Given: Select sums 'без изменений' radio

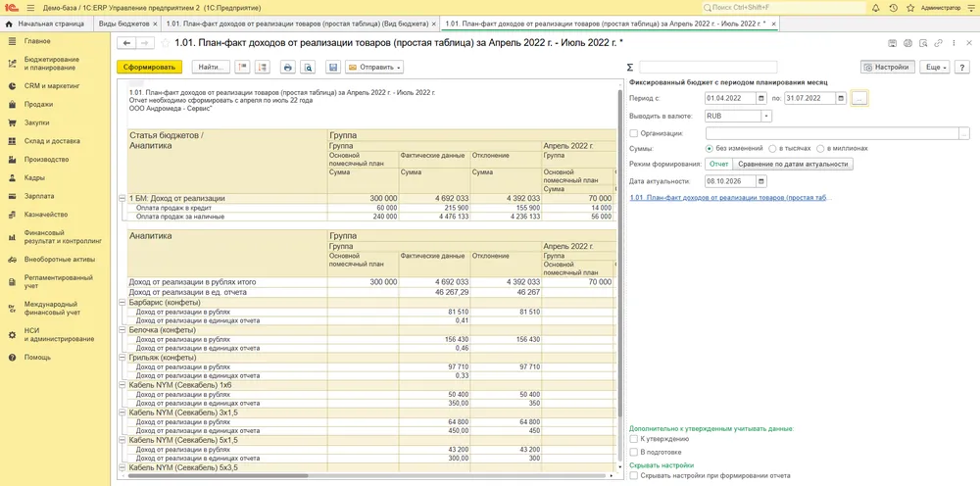Looking at the screenshot, I should click(x=710, y=149).
